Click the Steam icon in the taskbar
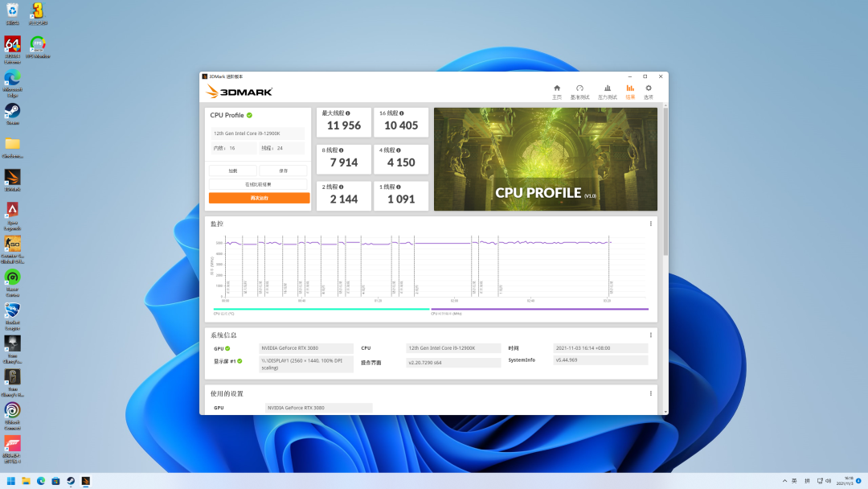868x489 pixels. 70,481
